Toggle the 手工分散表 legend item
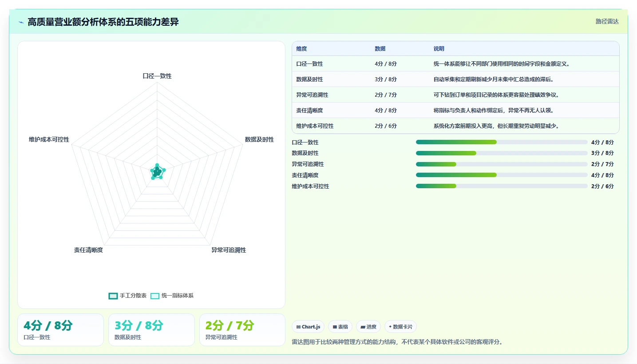Image resolution: width=637 pixels, height=364 pixels. click(128, 296)
